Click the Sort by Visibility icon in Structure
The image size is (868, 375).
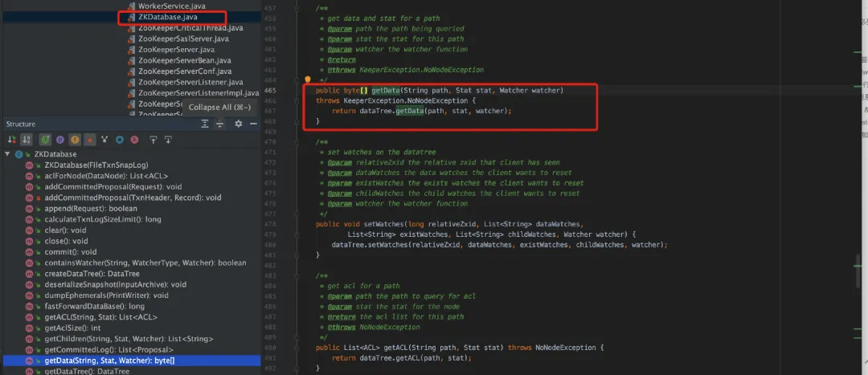[11, 140]
